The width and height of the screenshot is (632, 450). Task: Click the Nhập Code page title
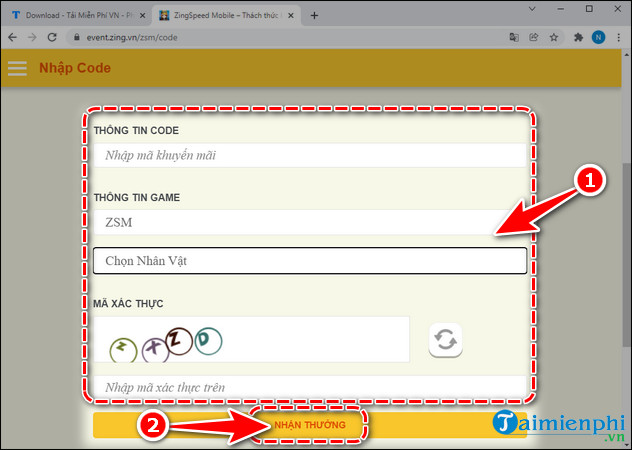click(x=75, y=68)
